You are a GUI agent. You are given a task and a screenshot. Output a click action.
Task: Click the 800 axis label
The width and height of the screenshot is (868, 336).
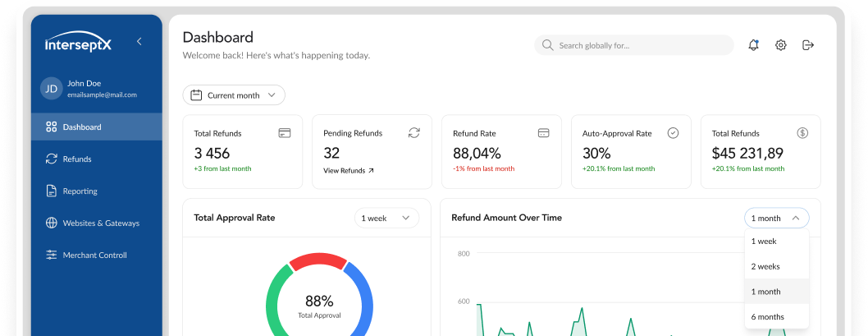[x=464, y=253]
